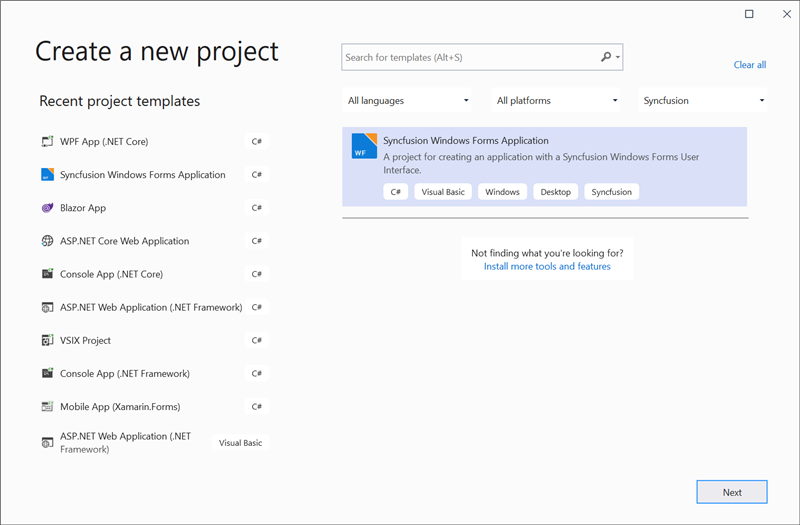Click the Mobile App (Xamarin.Forms) icon
800x525 pixels.
point(47,407)
